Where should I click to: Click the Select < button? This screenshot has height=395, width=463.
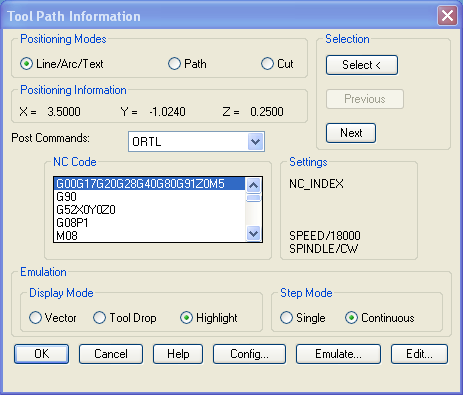tap(362, 65)
